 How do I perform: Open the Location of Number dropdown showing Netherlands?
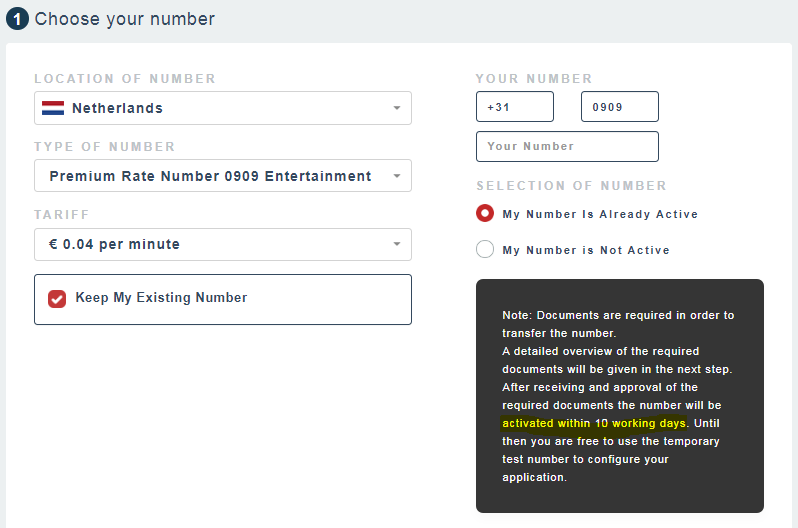coord(222,108)
